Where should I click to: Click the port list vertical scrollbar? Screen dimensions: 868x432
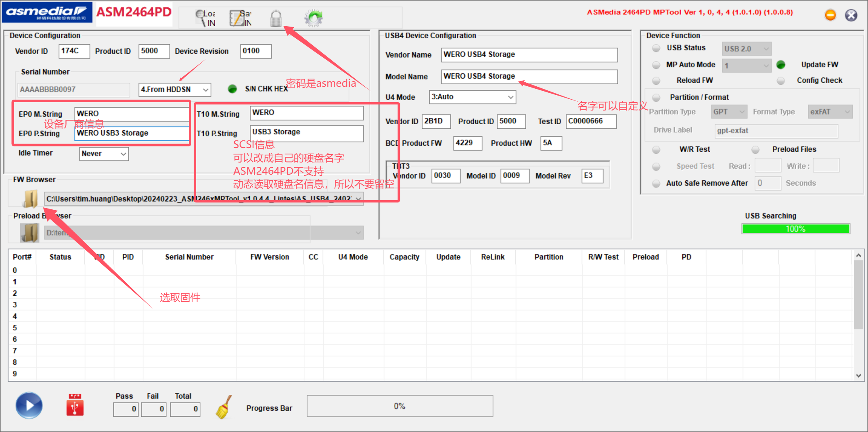click(858, 315)
